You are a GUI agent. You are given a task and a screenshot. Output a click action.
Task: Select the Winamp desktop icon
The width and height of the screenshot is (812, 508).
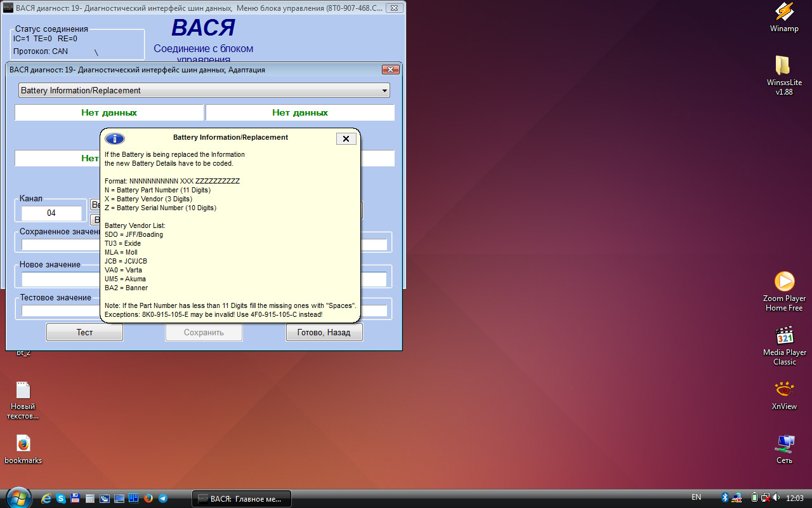click(x=785, y=18)
